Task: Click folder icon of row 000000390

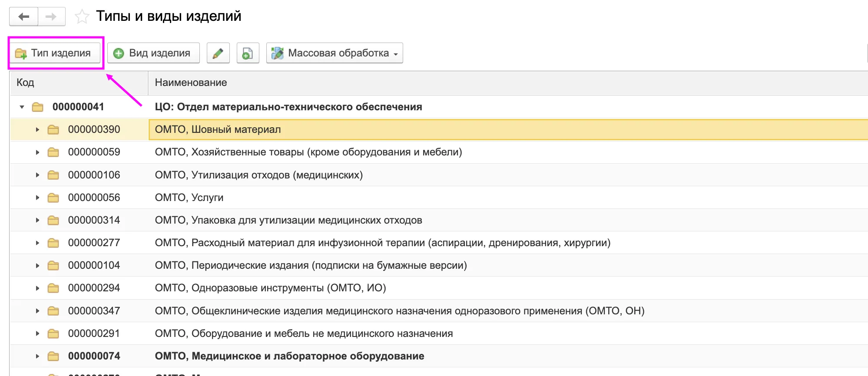Action: [x=53, y=129]
